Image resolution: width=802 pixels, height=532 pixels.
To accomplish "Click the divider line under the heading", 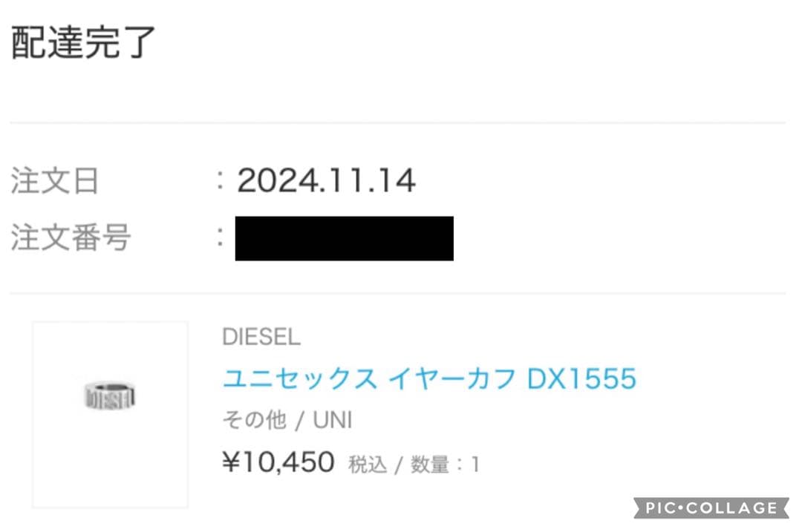I will tap(401, 117).
